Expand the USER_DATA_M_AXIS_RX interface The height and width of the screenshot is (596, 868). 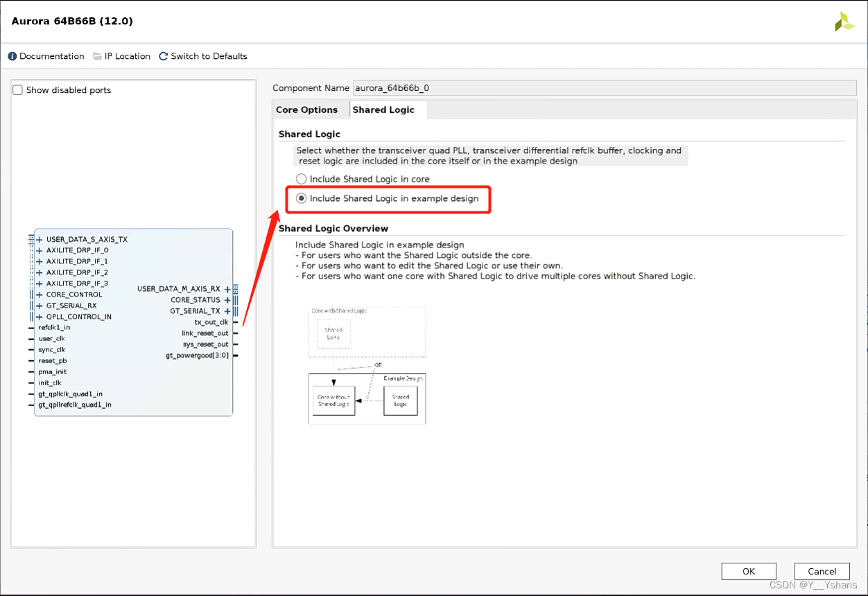(x=227, y=289)
